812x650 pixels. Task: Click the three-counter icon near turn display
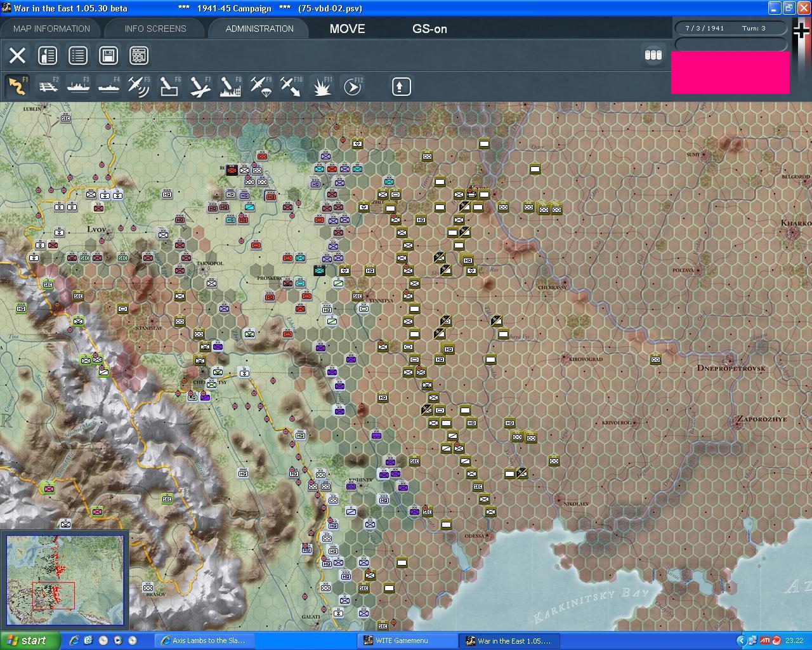point(653,55)
